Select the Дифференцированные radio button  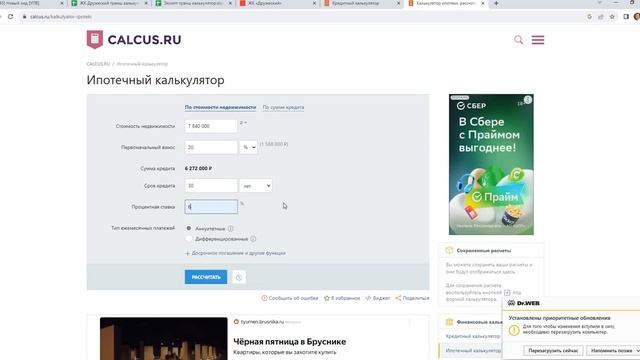189,238
